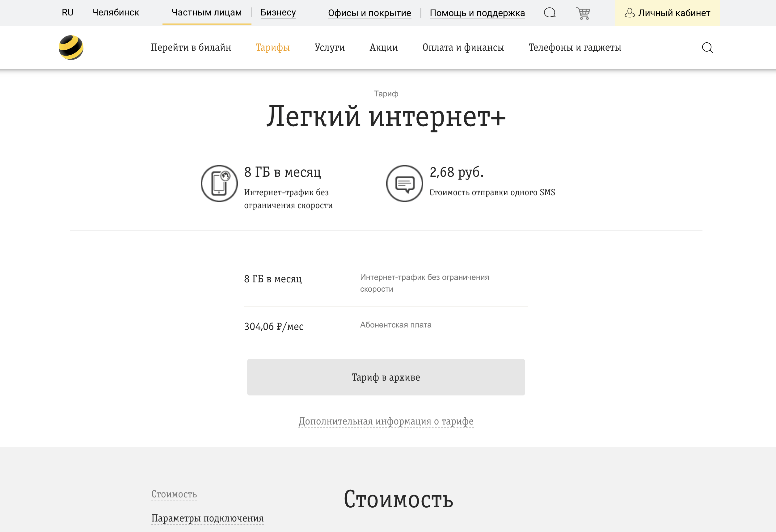
Task: Click the internet traffic phone icon
Action: point(219,183)
